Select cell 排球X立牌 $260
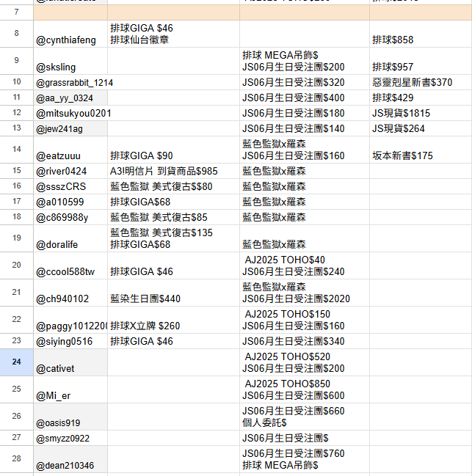The height and width of the screenshot is (476, 472). (x=173, y=320)
